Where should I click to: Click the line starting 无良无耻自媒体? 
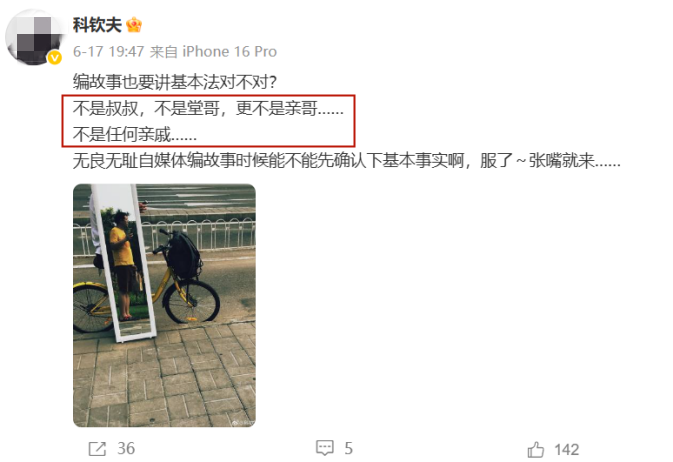pos(347,161)
